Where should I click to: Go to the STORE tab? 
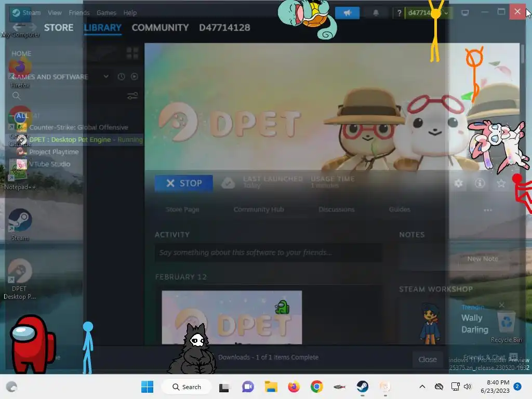[59, 28]
